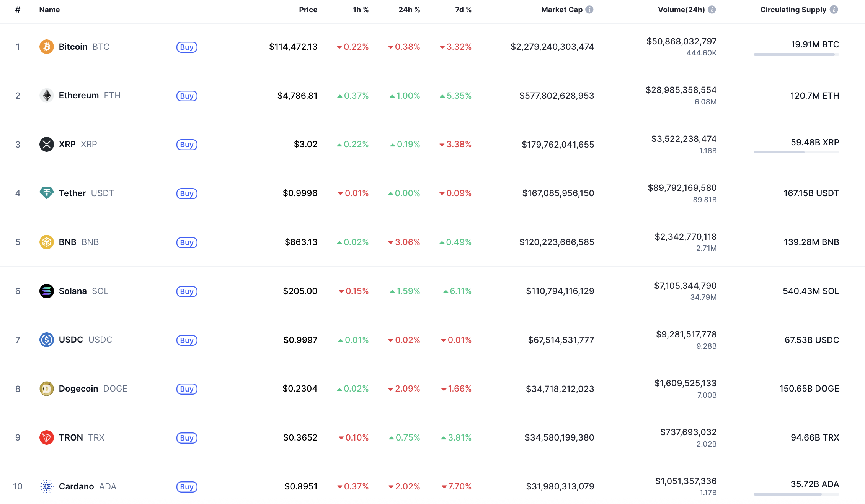This screenshot has height=504, width=865.
Task: Open the Market Cap info tooltip icon
Action: pyautogui.click(x=589, y=10)
